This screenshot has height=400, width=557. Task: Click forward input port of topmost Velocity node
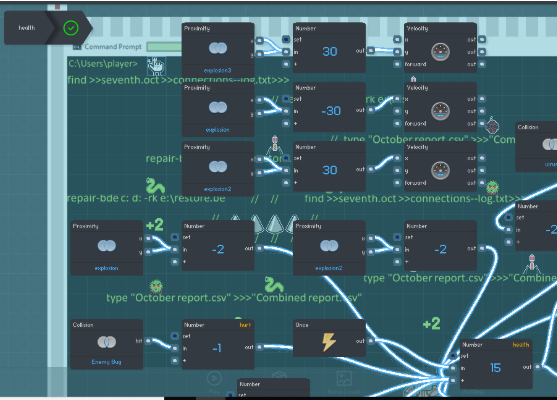point(397,64)
